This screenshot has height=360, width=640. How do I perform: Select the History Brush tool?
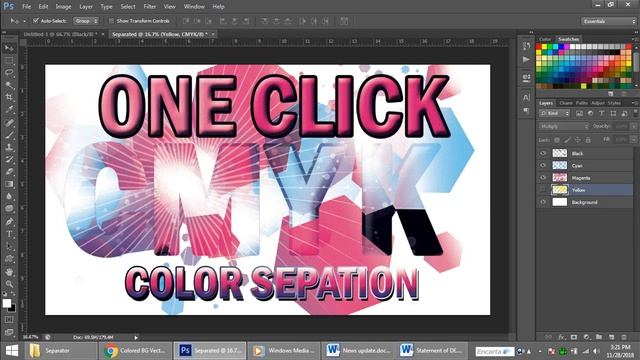tap(9, 159)
